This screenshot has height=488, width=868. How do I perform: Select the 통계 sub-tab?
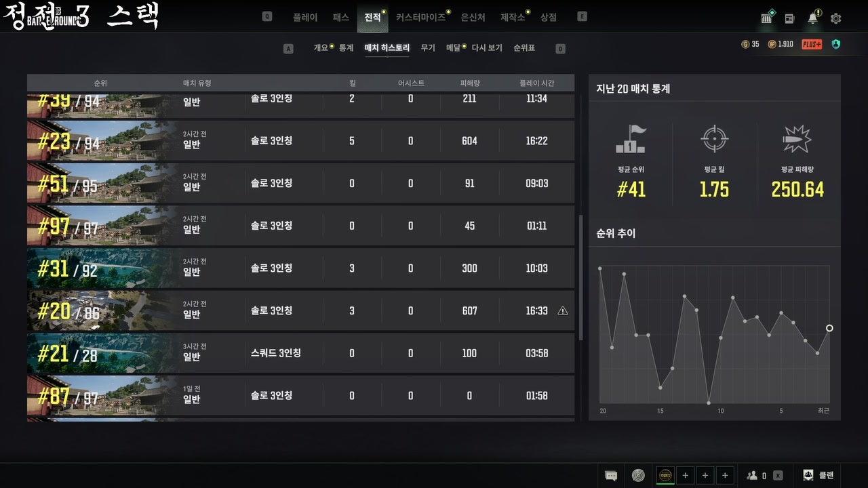pyautogui.click(x=346, y=48)
